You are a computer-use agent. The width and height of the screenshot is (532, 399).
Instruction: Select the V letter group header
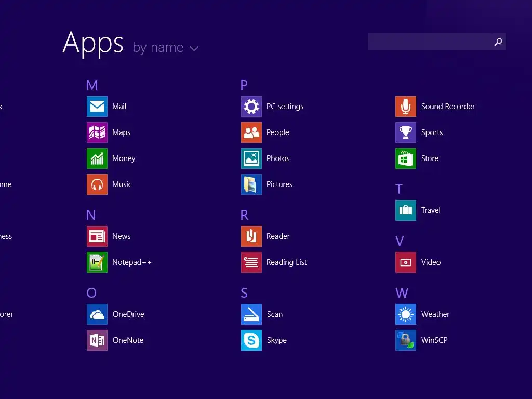pos(400,241)
